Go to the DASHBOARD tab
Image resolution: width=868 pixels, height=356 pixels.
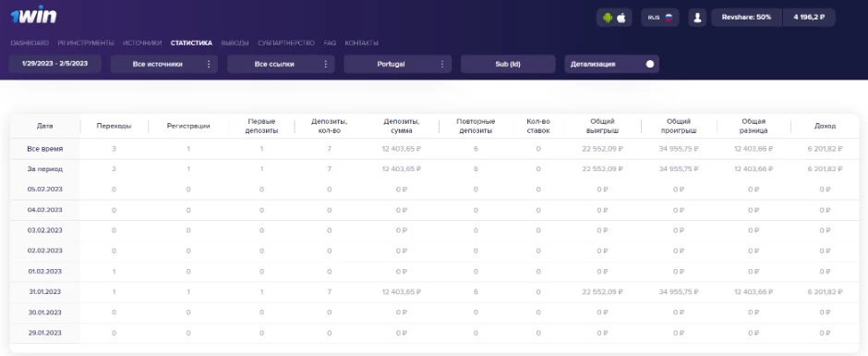point(30,43)
